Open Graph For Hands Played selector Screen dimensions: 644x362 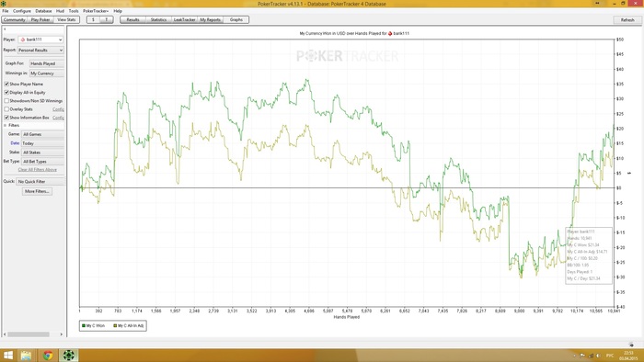point(46,63)
